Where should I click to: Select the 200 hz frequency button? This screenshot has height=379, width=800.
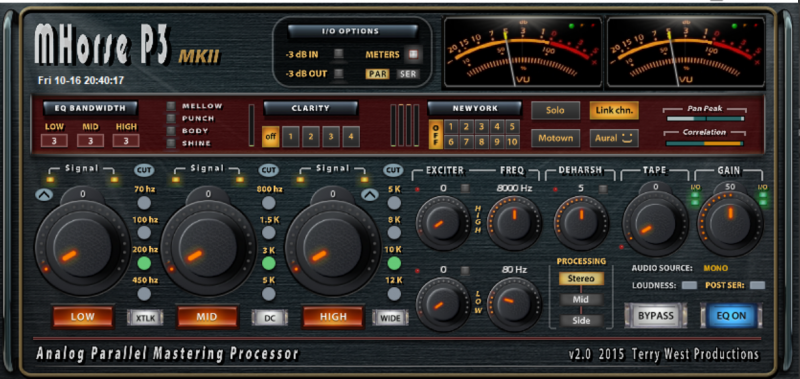pyautogui.click(x=144, y=263)
